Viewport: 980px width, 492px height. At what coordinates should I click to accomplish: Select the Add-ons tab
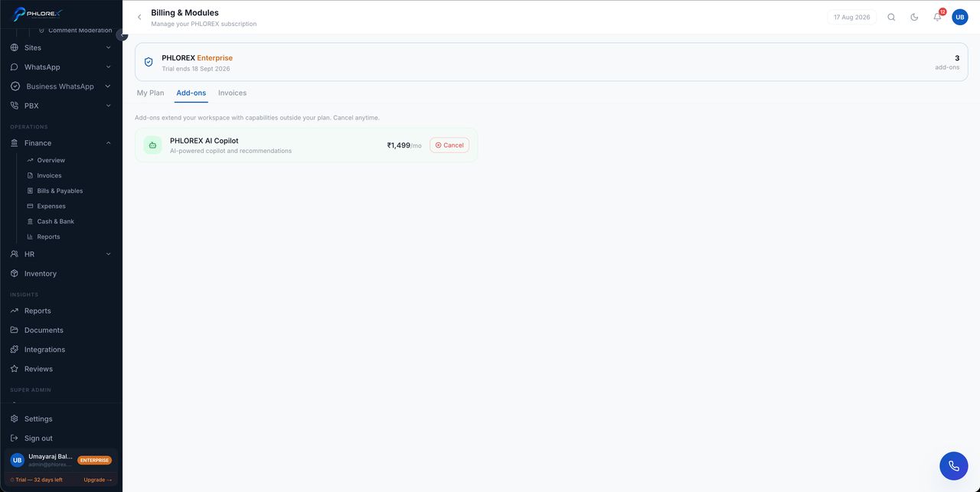[191, 93]
